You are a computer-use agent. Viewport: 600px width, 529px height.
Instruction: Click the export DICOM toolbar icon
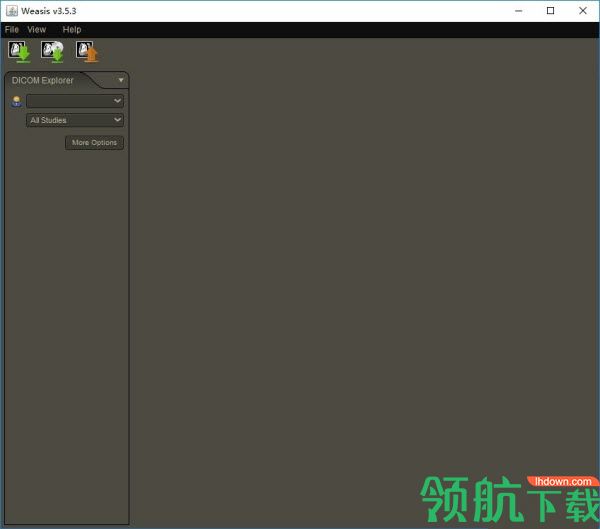pos(87,52)
